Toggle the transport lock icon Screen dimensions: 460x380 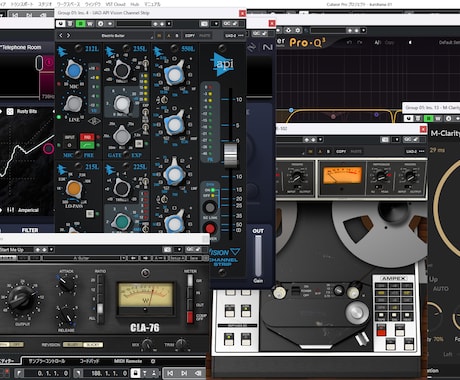135,373
